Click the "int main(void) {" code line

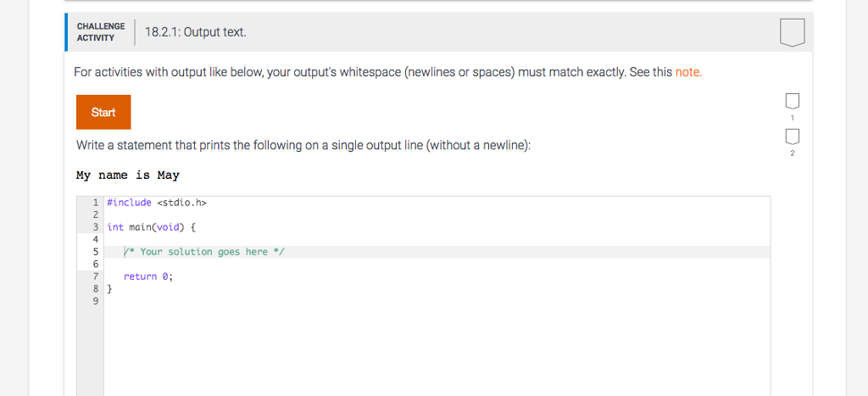coord(152,227)
